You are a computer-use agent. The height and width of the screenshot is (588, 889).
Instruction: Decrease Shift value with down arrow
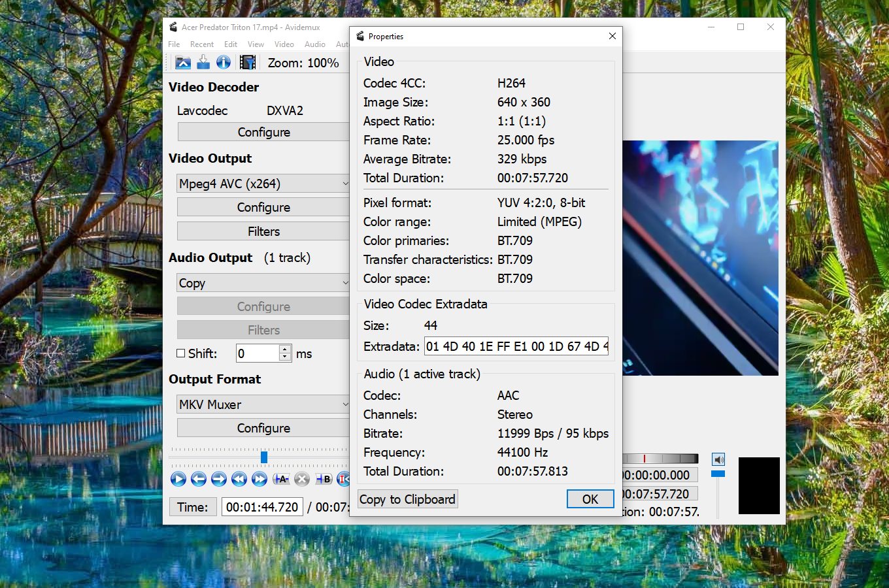pos(285,357)
